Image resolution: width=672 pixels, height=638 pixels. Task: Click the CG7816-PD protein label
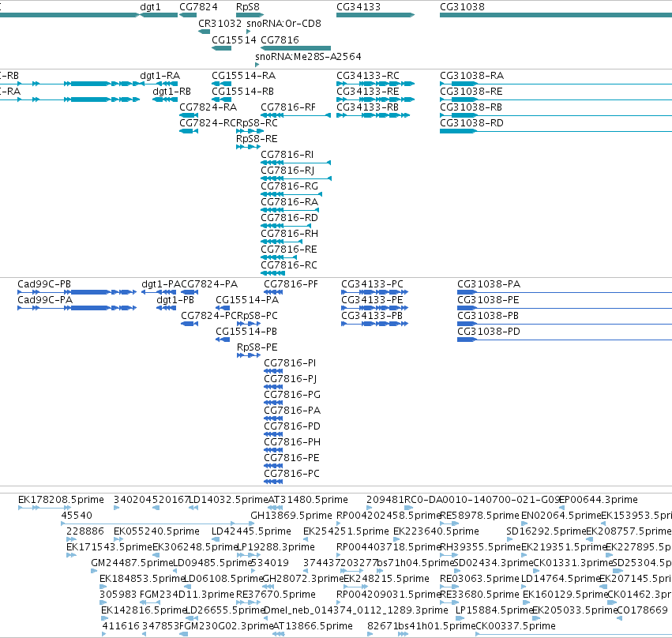click(292, 426)
